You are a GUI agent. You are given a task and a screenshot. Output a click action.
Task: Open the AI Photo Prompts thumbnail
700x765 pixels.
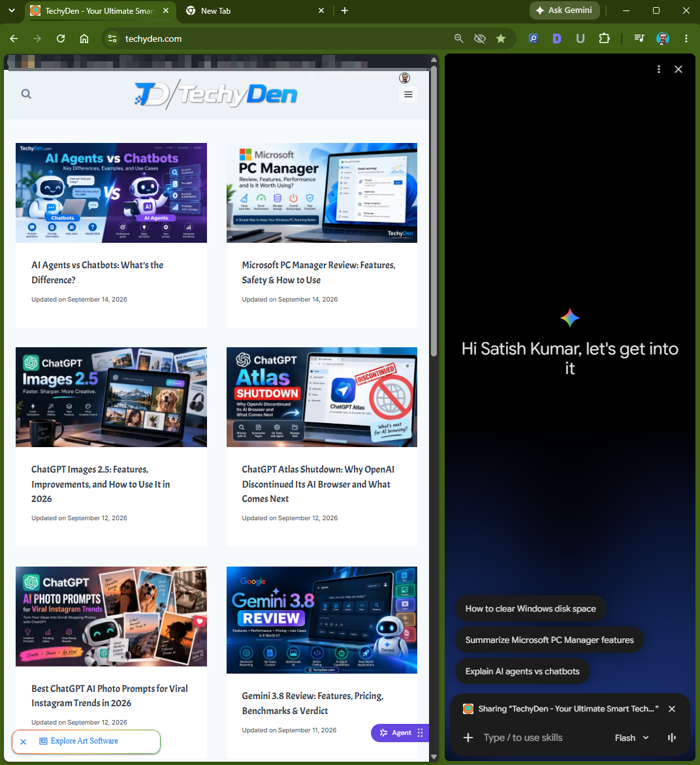click(x=111, y=617)
